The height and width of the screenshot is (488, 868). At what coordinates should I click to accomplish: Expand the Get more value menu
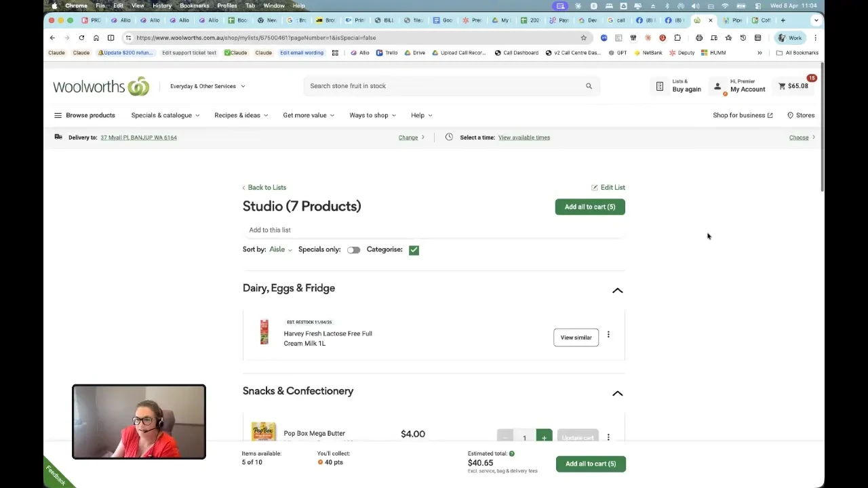309,115
